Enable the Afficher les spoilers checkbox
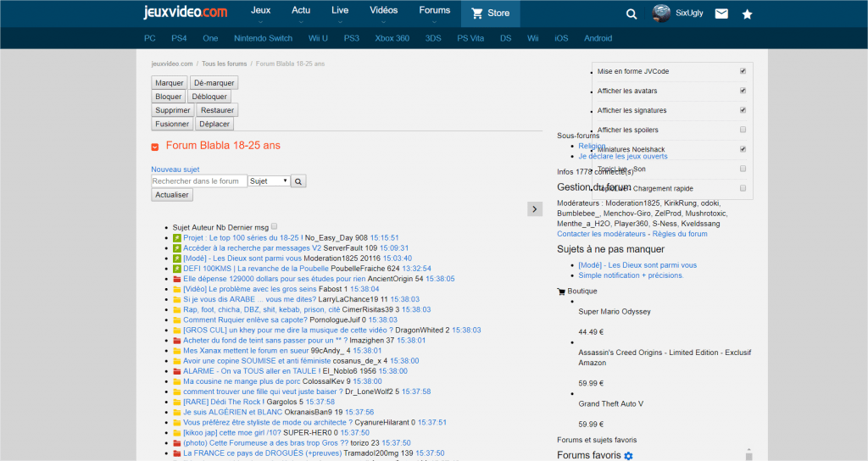Viewport: 868px width, 461px height. pyautogui.click(x=743, y=130)
